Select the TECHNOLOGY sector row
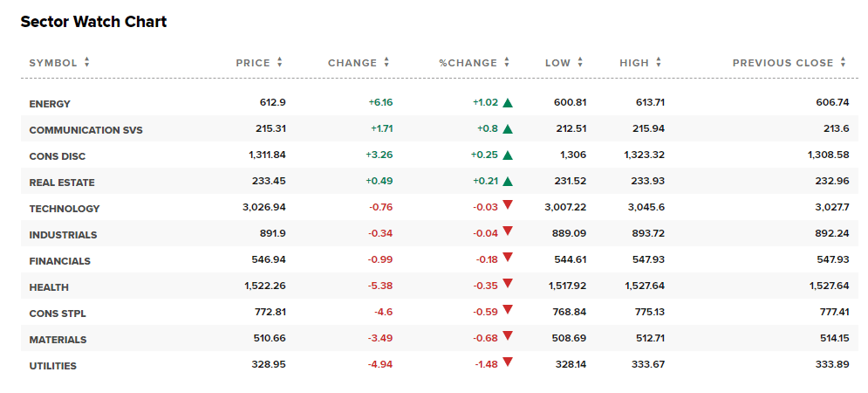This screenshot has height=393, width=868. coord(65,209)
